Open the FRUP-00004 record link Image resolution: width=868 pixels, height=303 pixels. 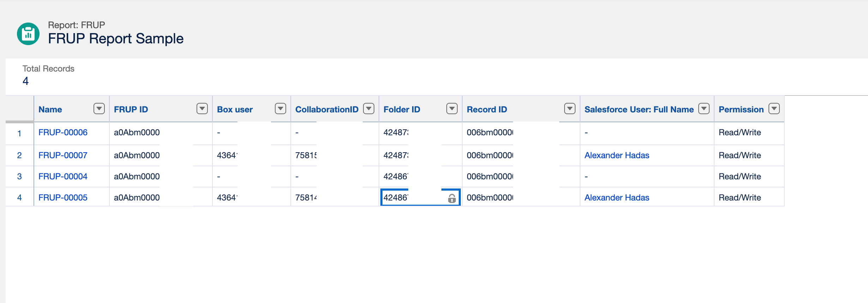[x=63, y=177]
